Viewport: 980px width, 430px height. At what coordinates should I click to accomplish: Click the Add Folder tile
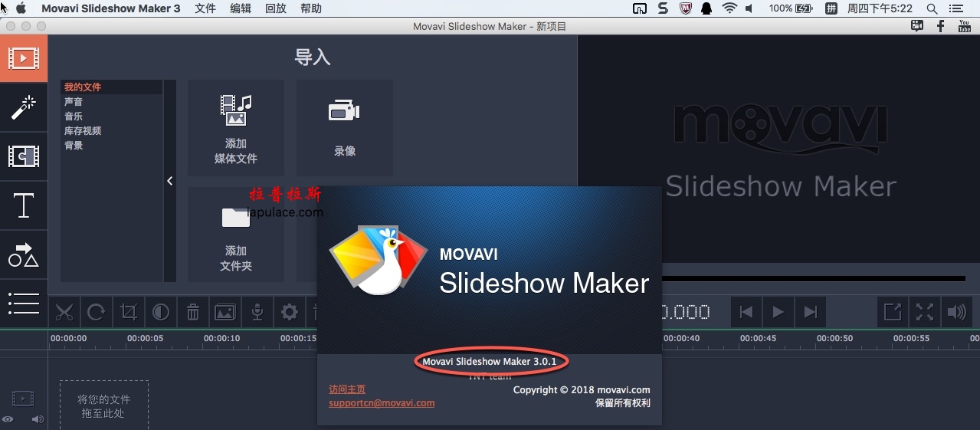[x=236, y=235]
